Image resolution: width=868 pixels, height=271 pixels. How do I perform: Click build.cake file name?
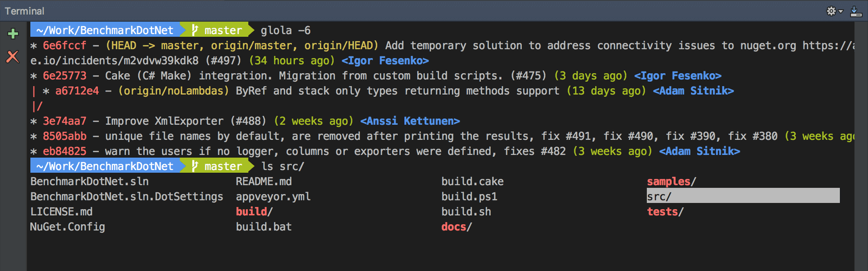[473, 182]
